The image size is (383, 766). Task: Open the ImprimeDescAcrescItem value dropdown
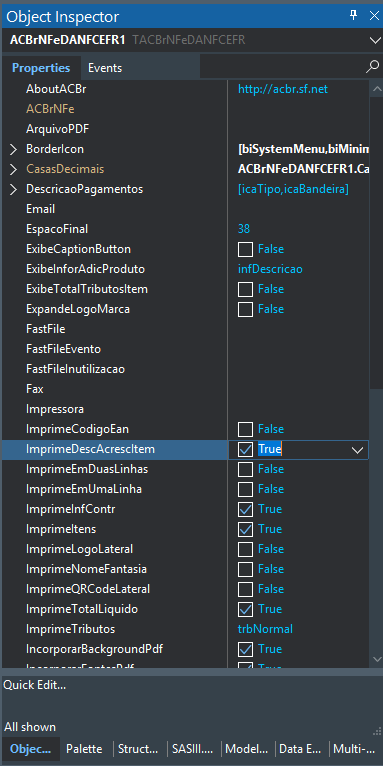pos(358,450)
